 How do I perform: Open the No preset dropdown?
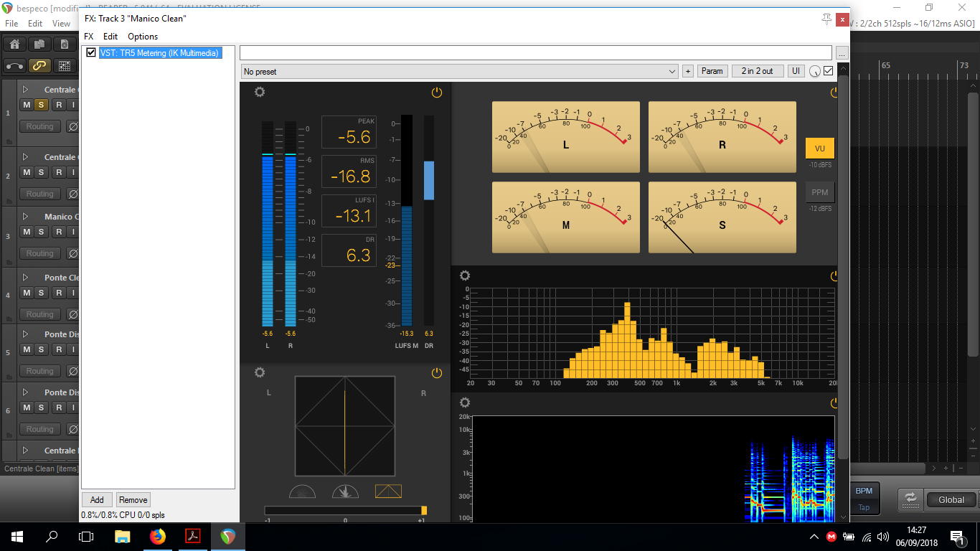[459, 72]
